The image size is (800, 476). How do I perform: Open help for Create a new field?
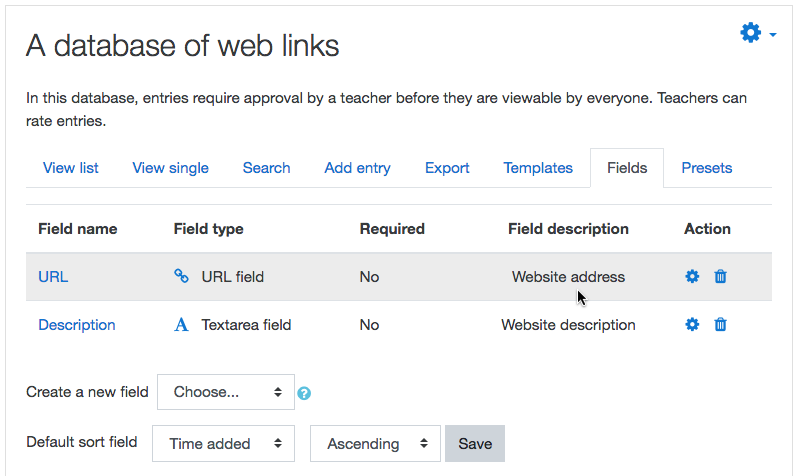[x=304, y=393]
